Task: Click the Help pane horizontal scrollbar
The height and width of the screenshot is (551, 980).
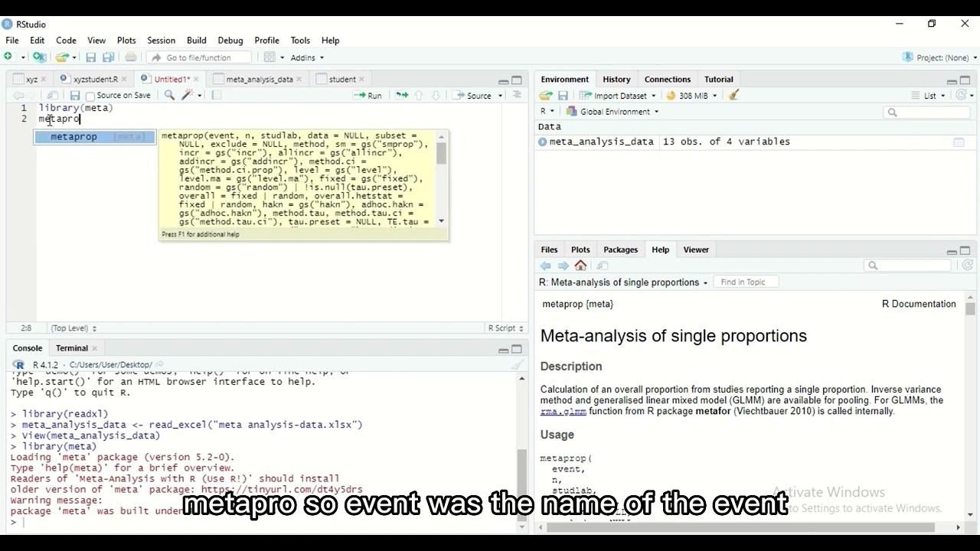Action: pos(740,527)
